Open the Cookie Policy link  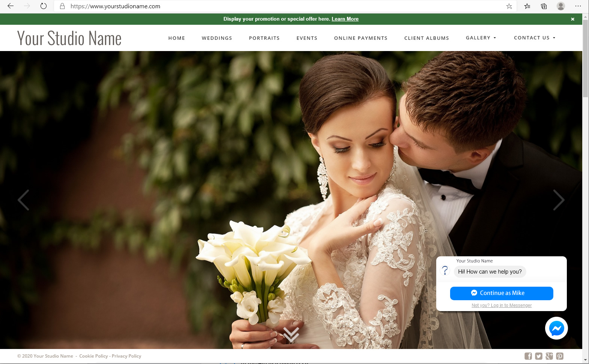(93, 356)
